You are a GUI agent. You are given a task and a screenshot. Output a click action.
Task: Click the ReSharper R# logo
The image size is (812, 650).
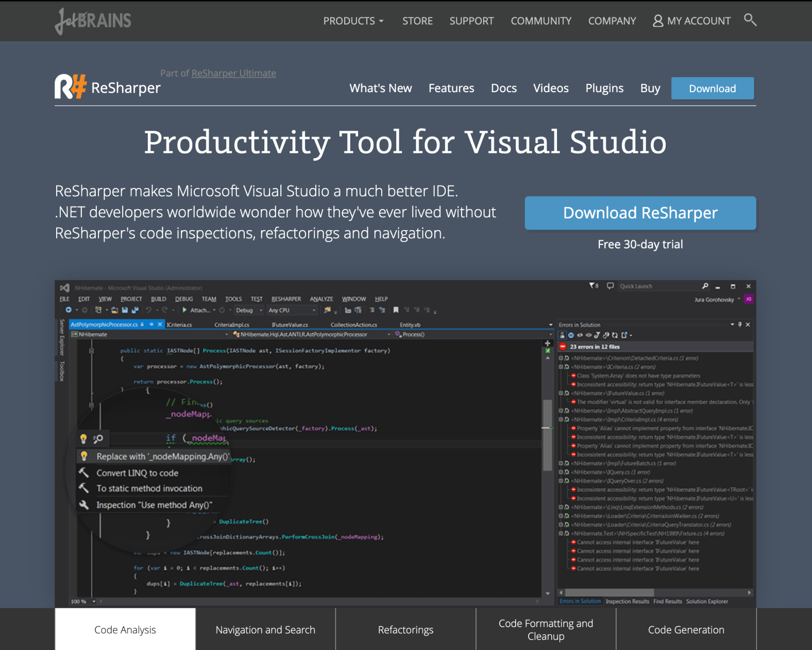pos(70,87)
